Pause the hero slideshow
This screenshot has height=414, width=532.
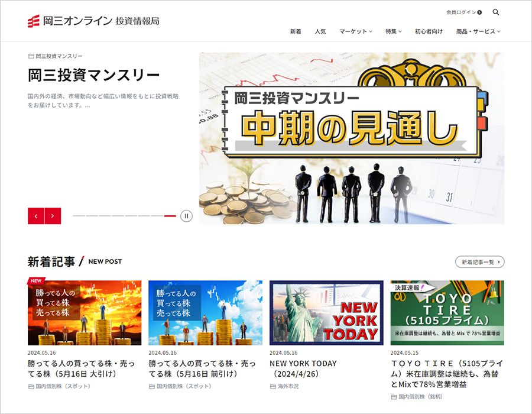186,216
